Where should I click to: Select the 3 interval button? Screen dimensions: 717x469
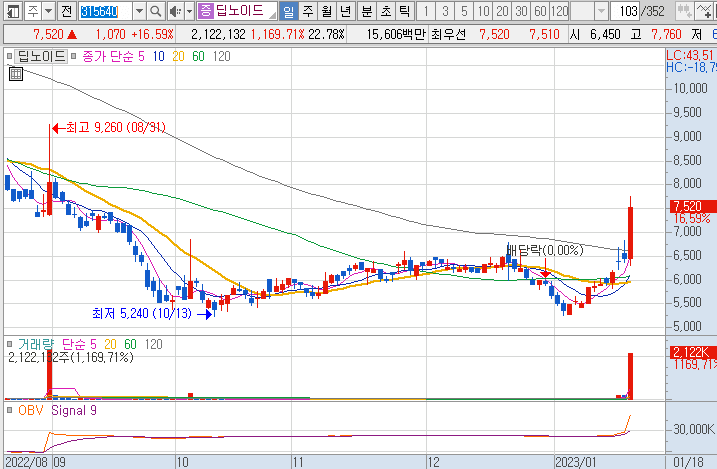[445, 11]
